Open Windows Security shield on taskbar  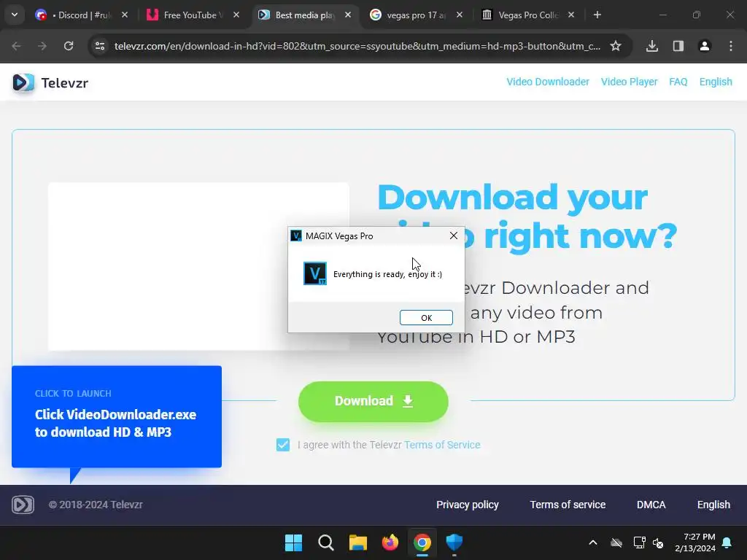454,542
